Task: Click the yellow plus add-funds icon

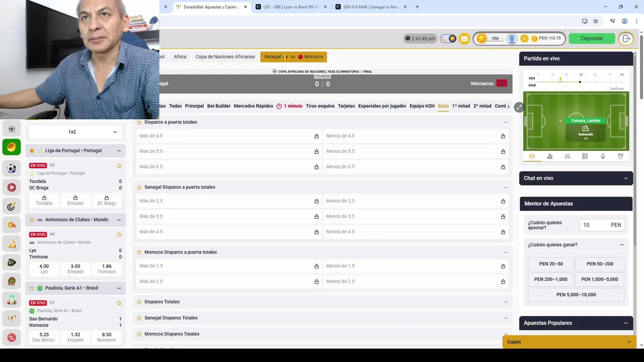Action: click(524, 39)
